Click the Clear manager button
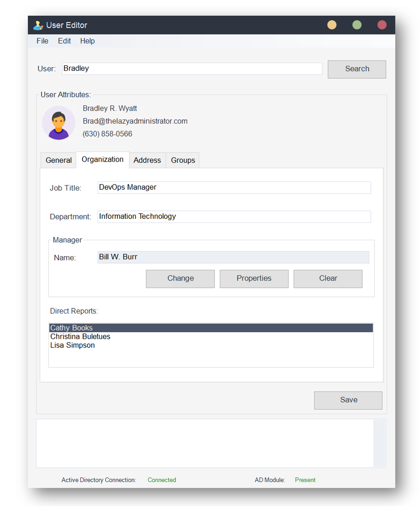Viewport: 420px width, 506px height. pyautogui.click(x=328, y=278)
